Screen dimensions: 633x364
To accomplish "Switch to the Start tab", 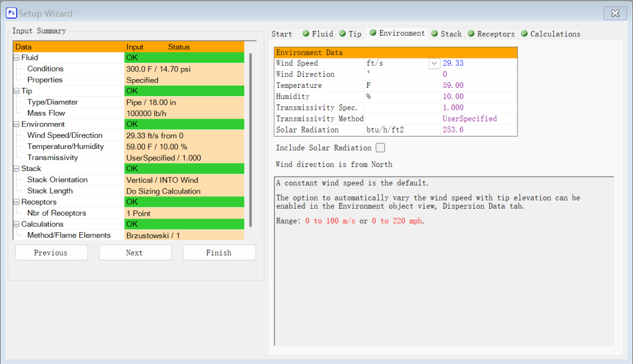I will coord(282,34).
